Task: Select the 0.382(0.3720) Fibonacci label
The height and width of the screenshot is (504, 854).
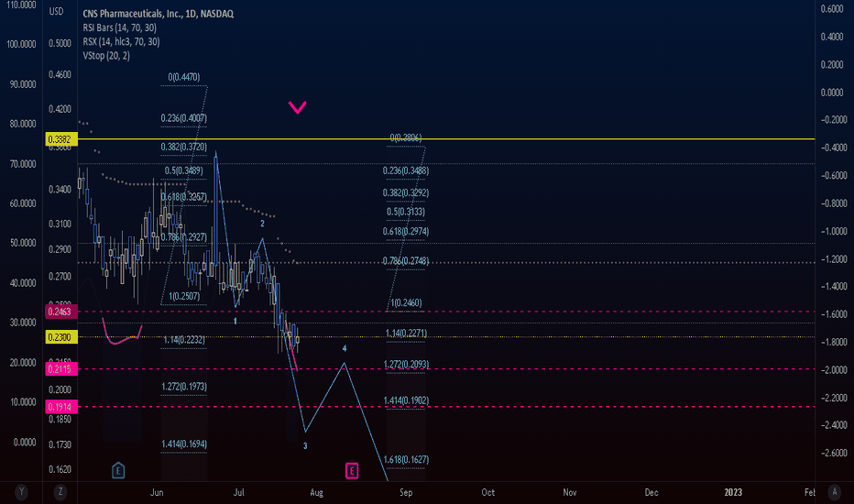Action: pos(184,148)
